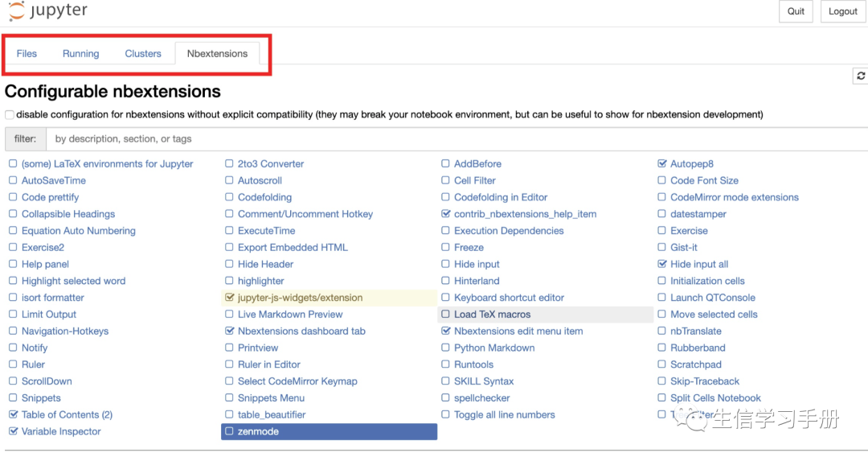Select the Gist-it extension link
Image resolution: width=868 pixels, height=457 pixels.
(684, 247)
